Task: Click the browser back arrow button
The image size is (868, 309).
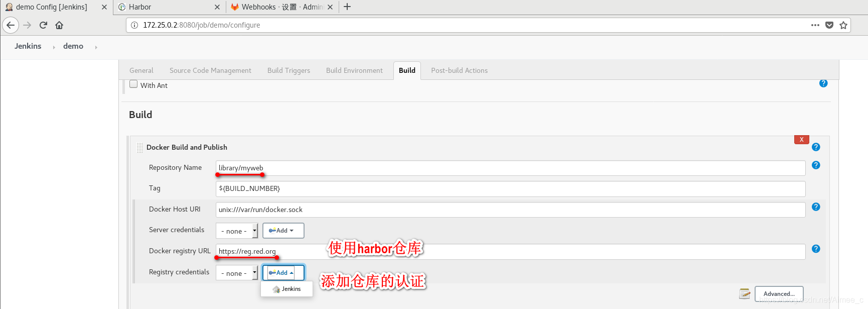Action: pos(11,25)
